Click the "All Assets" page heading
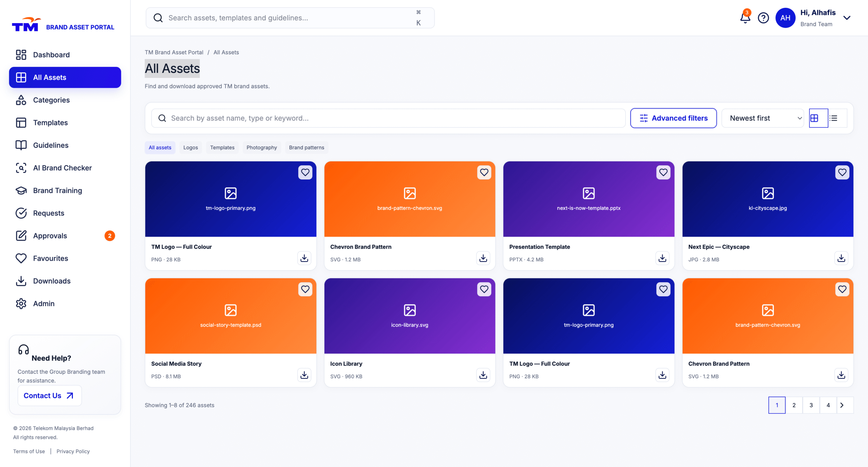 [x=172, y=69]
